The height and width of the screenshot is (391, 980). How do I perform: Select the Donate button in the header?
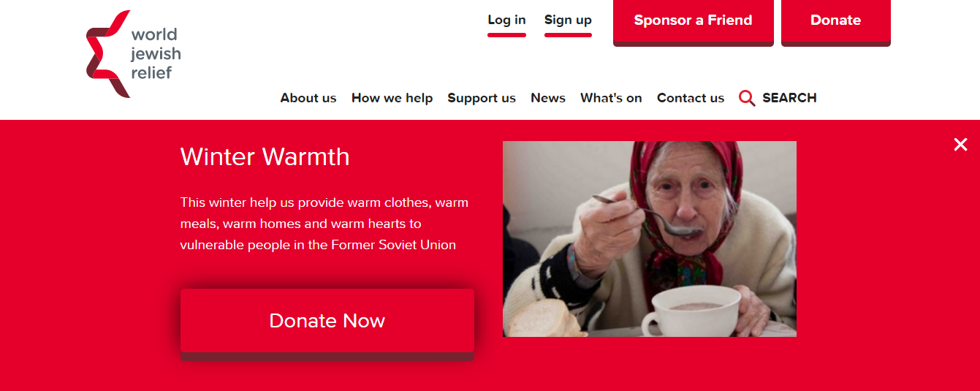[835, 21]
